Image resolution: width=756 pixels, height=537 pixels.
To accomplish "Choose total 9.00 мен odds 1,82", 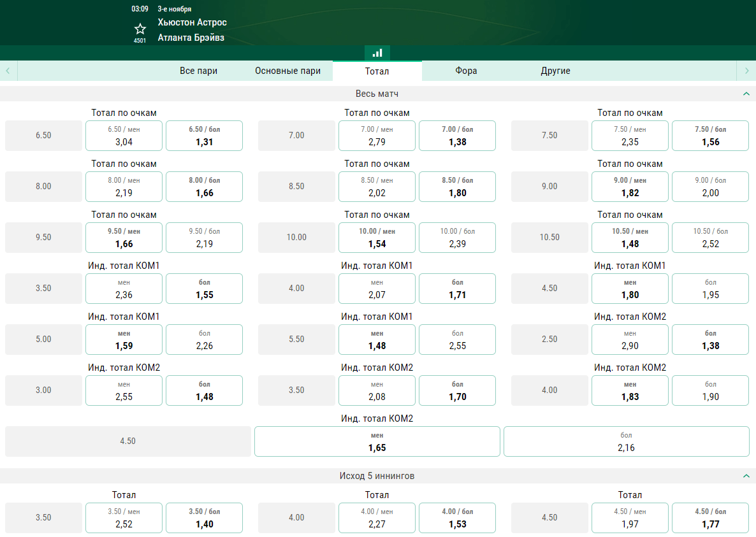I will pyautogui.click(x=630, y=187).
